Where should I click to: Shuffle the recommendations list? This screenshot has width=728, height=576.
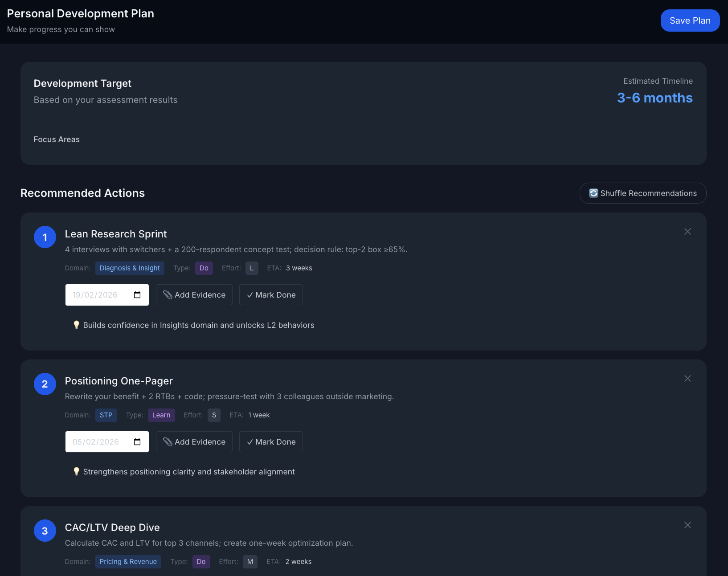click(x=642, y=193)
